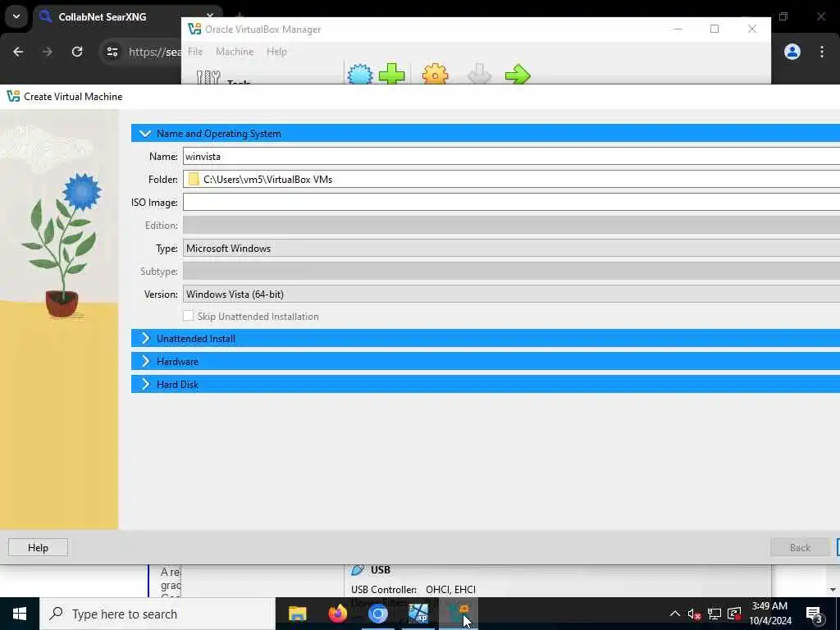Toggle Skip Unattended Installation checkbox
The image size is (840, 630).
[188, 316]
